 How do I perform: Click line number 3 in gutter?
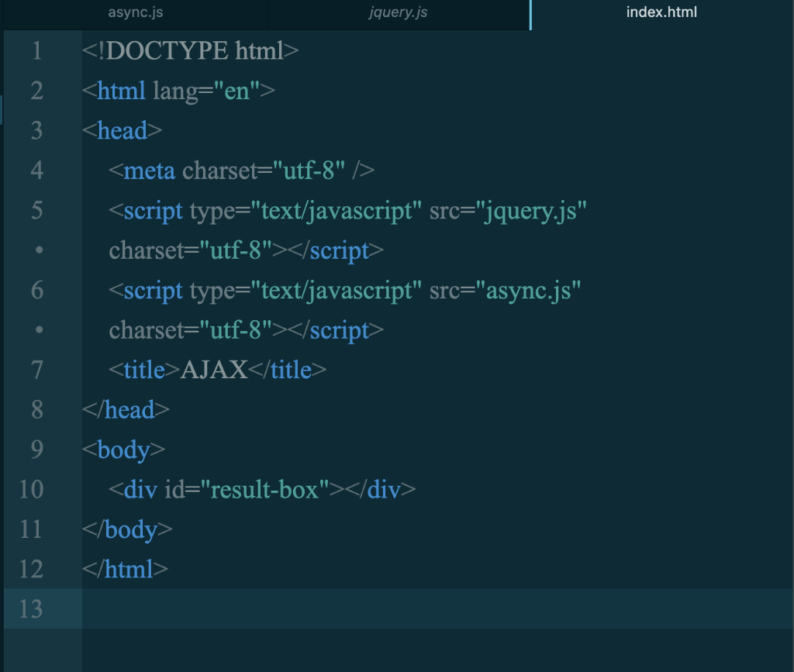(36, 130)
